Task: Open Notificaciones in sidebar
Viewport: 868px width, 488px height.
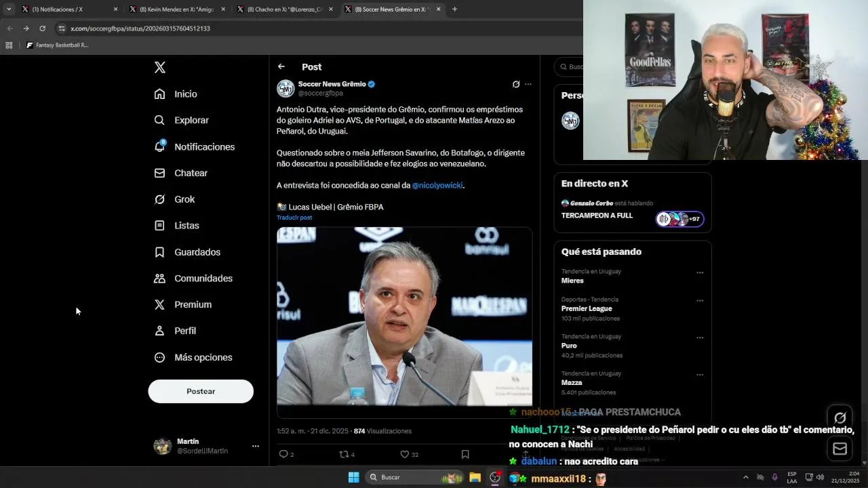Action: pyautogui.click(x=194, y=146)
